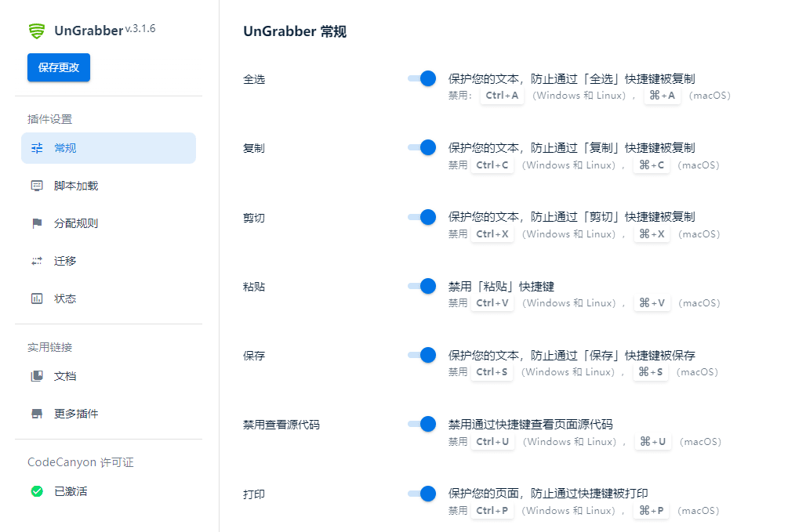Click the ⌘+V key badge
The height and width of the screenshot is (532, 788).
[x=652, y=303]
